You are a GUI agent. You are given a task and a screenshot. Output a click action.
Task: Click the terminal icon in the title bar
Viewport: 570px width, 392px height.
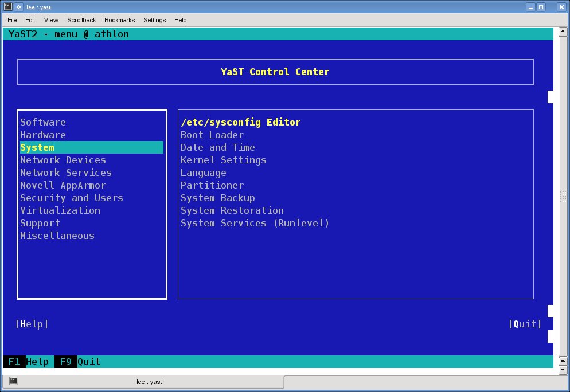(x=8, y=7)
